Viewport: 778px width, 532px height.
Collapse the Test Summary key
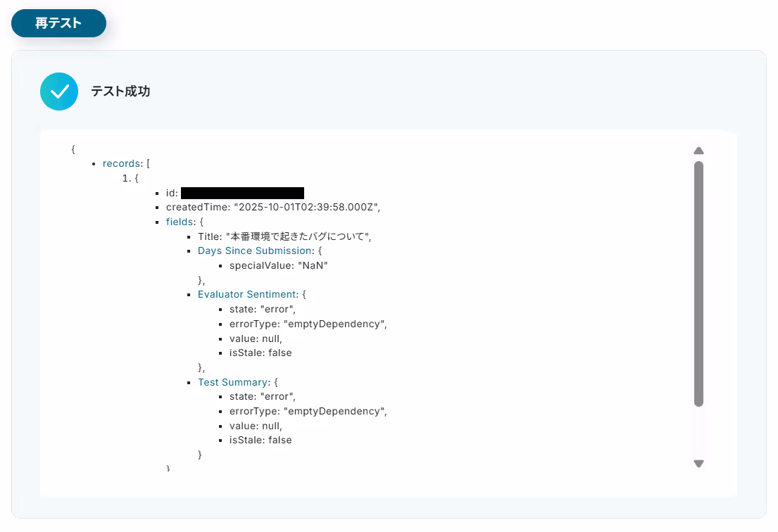coord(233,382)
